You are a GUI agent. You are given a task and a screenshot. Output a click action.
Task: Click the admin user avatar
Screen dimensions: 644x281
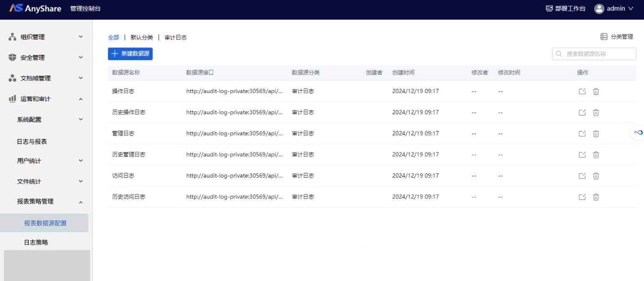coord(599,9)
